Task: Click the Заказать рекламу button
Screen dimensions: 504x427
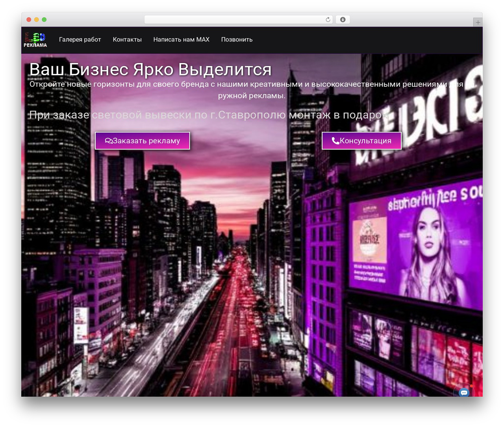Action: coord(143,141)
